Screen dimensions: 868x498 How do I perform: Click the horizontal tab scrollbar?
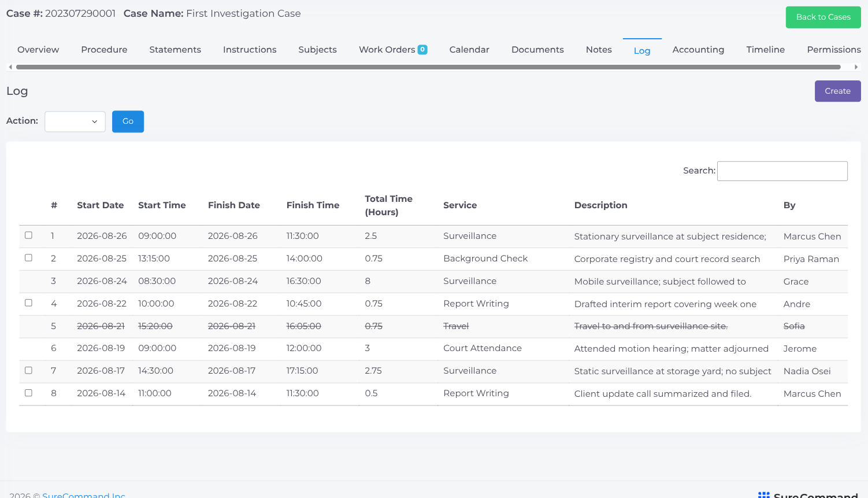(428, 67)
